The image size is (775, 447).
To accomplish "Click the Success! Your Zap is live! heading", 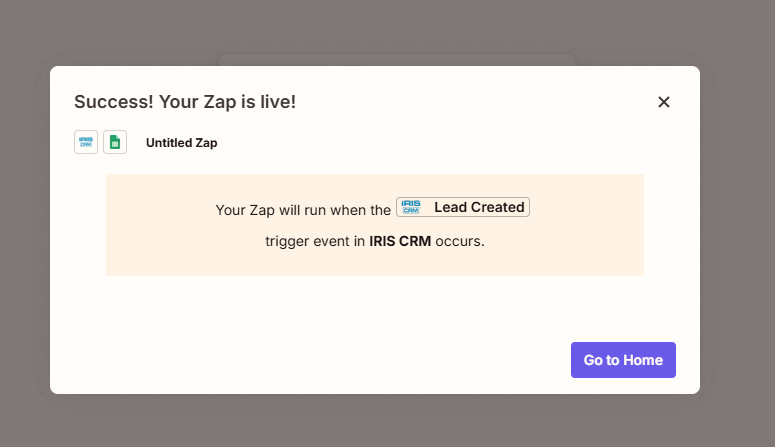I will [185, 102].
